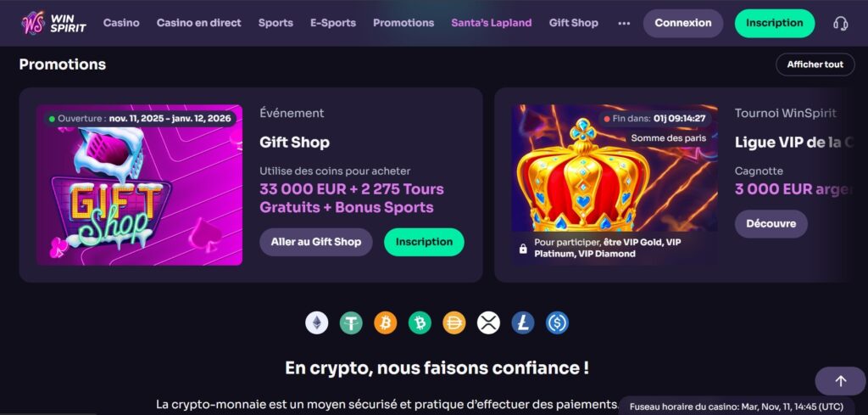Select the XRP coin icon
This screenshot has height=415, width=868.
488,322
